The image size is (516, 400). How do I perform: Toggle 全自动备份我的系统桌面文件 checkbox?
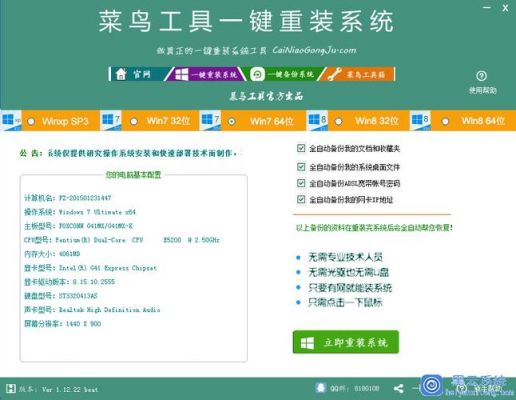click(x=301, y=166)
